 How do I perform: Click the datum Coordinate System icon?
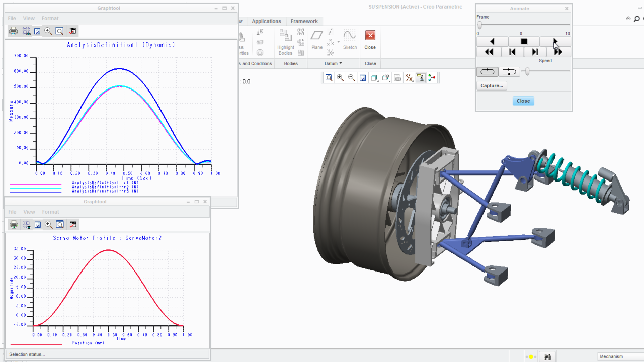click(331, 52)
